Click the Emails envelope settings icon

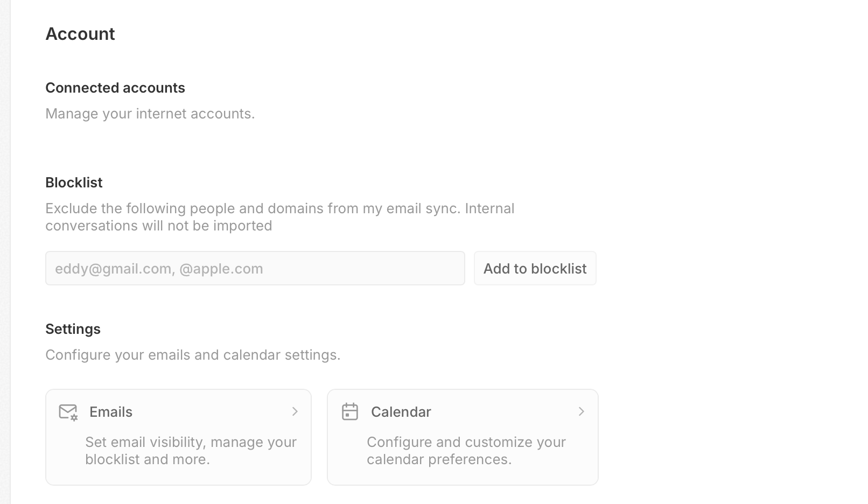click(x=68, y=412)
